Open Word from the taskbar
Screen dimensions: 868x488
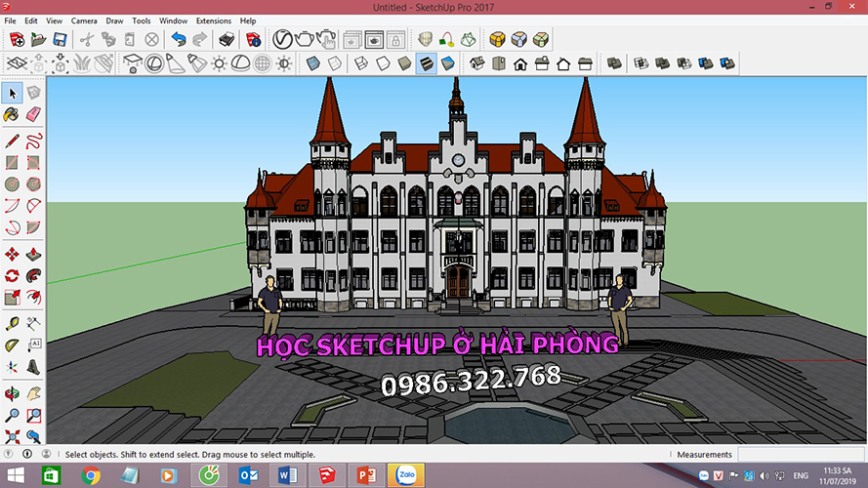pos(288,475)
